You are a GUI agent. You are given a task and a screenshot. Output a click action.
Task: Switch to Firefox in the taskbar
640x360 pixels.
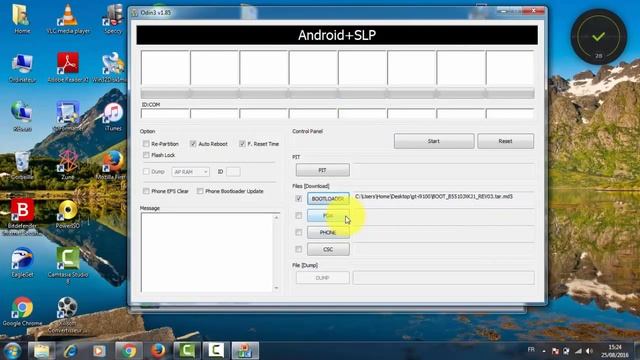click(x=158, y=351)
